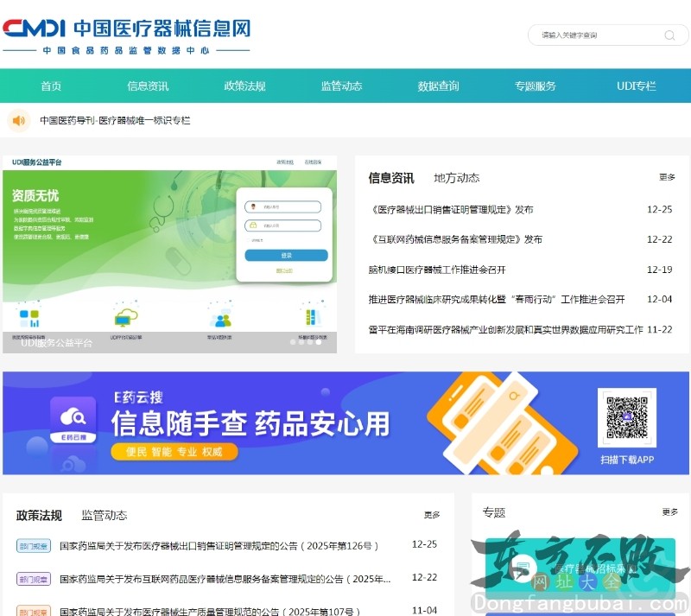Click the search magnifier icon
Viewport: 691px width, 616px height.
[669, 35]
